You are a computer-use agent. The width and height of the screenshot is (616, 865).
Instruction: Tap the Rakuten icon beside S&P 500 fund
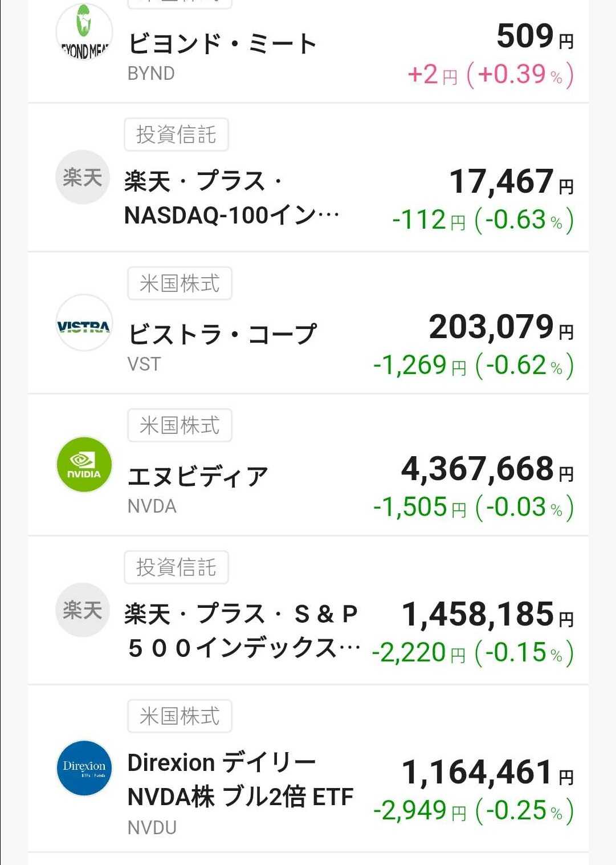tap(83, 610)
